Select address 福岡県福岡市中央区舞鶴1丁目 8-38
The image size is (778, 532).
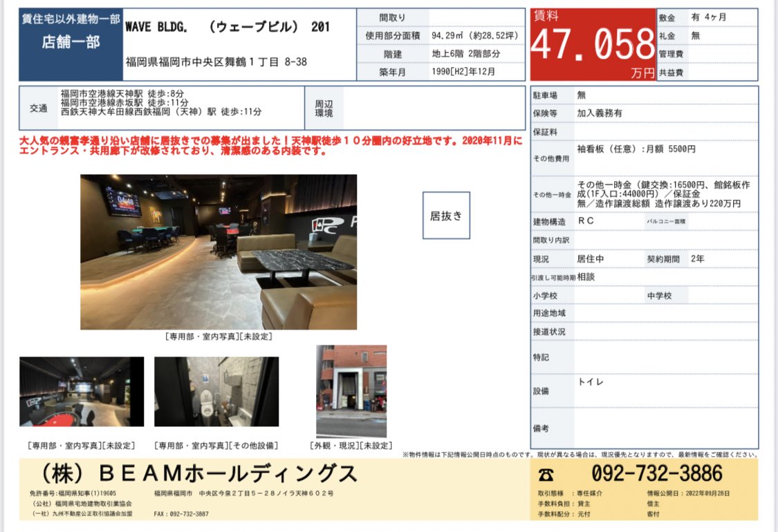[216, 62]
